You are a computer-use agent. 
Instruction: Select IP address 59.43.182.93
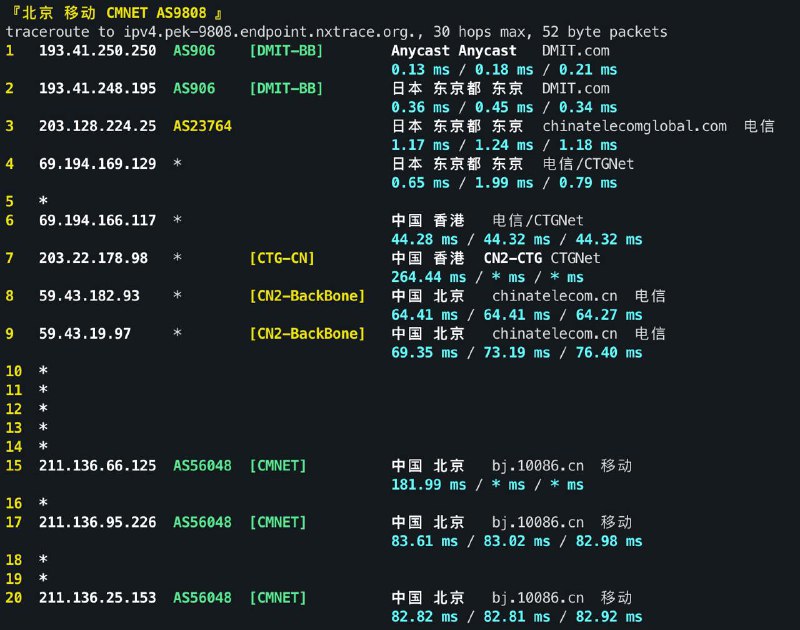(89, 296)
